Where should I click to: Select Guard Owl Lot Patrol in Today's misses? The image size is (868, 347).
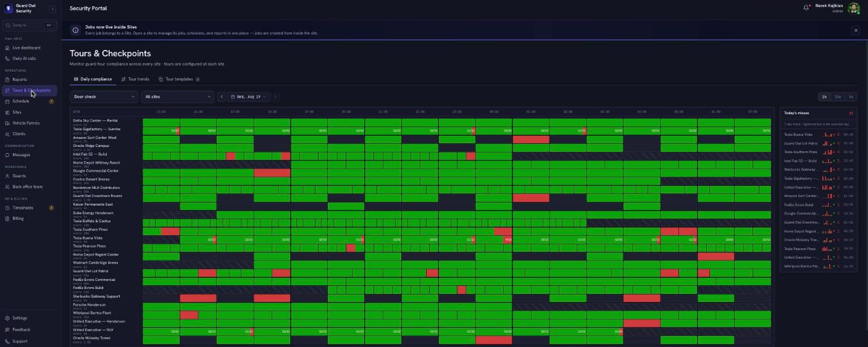coord(819,143)
